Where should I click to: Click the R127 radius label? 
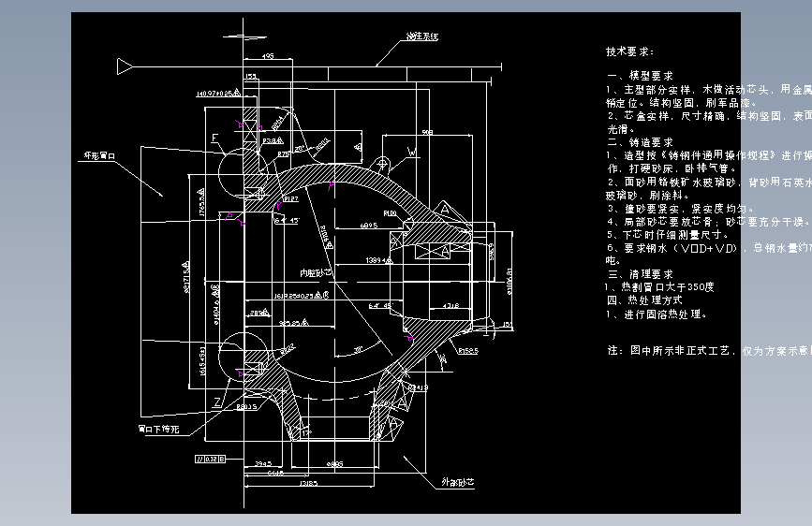(291, 198)
